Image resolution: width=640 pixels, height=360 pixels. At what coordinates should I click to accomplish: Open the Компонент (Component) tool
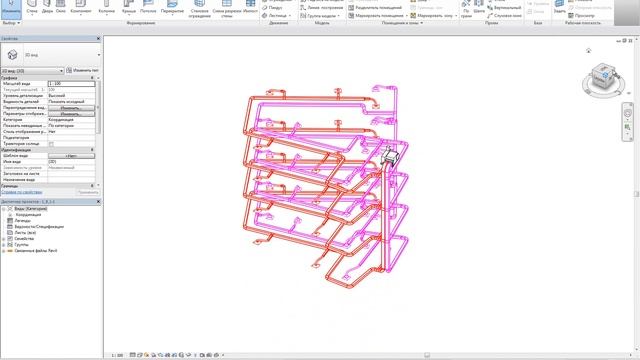point(80,7)
